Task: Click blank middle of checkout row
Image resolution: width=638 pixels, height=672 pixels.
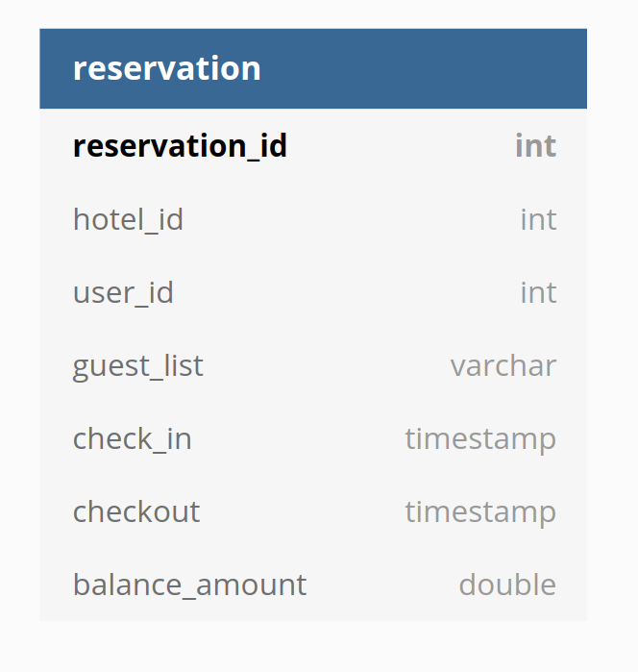Action: (300, 512)
